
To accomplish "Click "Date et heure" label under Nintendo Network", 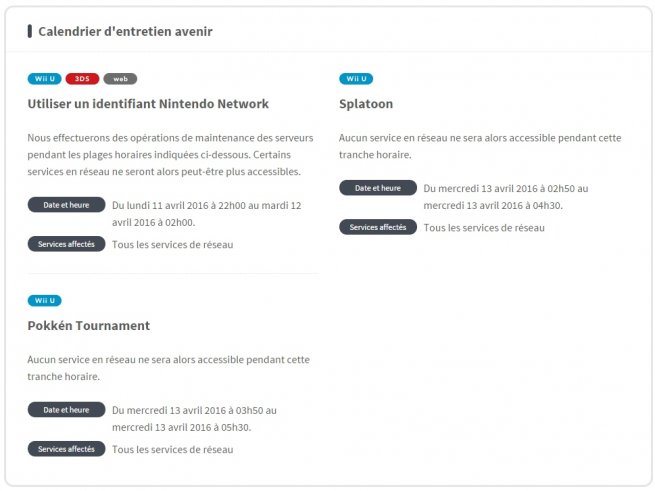I will pos(66,205).
